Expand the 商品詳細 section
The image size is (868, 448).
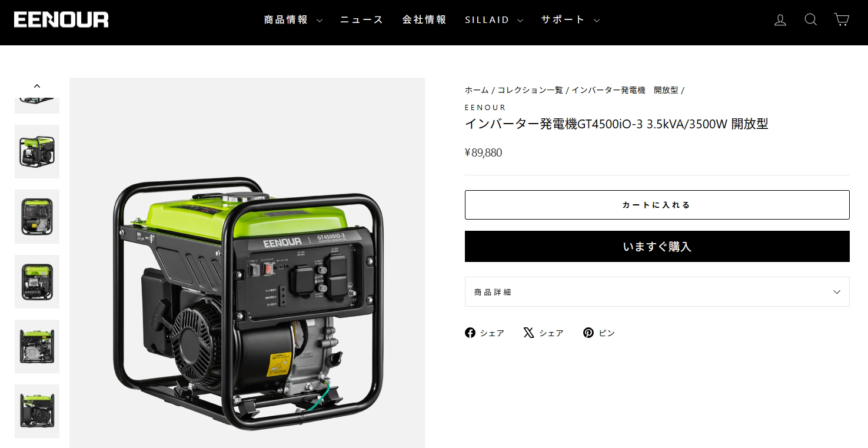(657, 292)
